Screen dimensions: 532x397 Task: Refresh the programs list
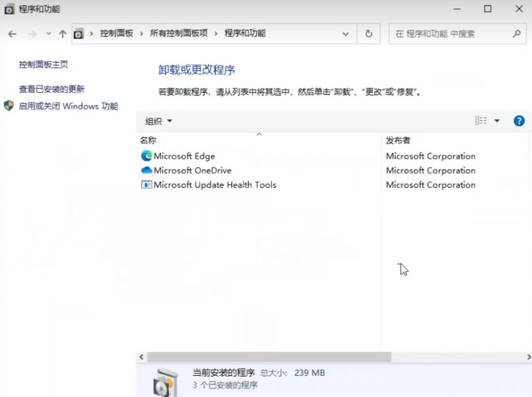369,33
